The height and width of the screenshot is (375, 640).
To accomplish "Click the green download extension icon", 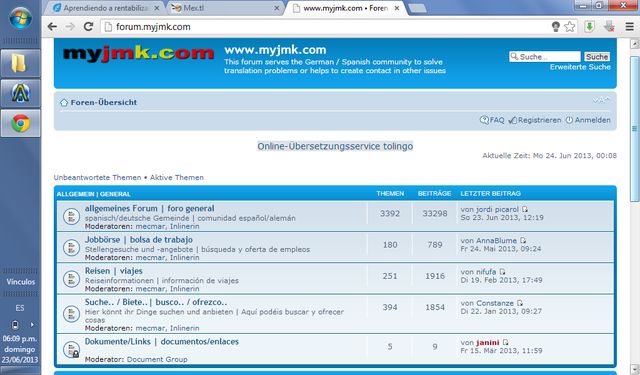I will [589, 27].
